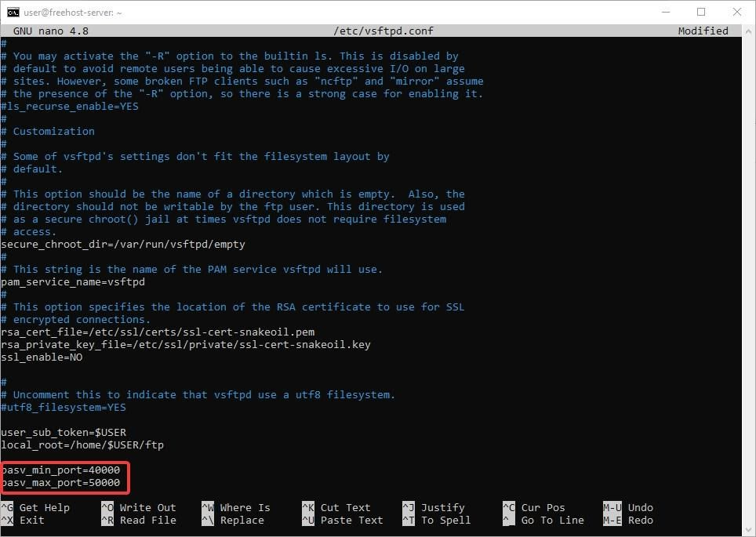
Task: Place cursor on pasv_min_port=40000 line
Action: pyautogui.click(x=61, y=470)
